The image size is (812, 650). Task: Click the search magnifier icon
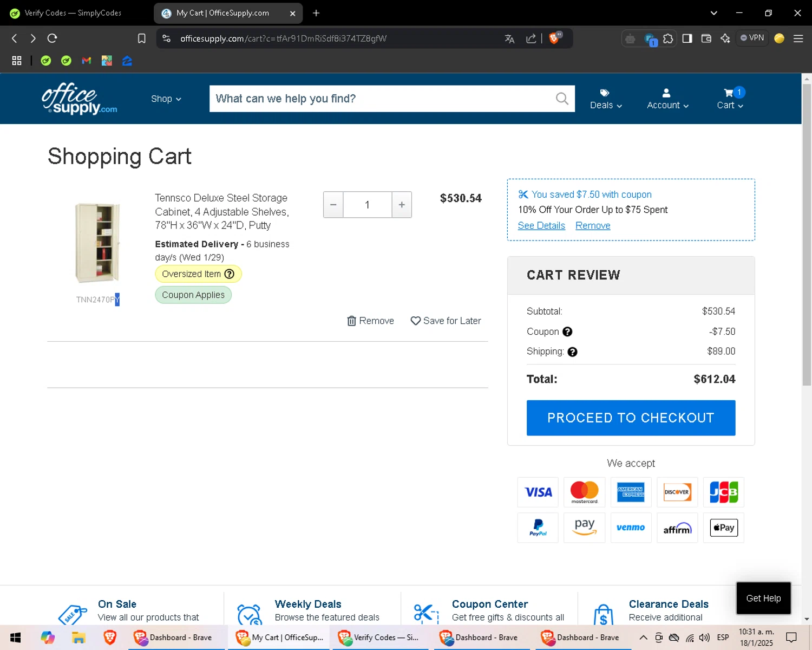562,99
